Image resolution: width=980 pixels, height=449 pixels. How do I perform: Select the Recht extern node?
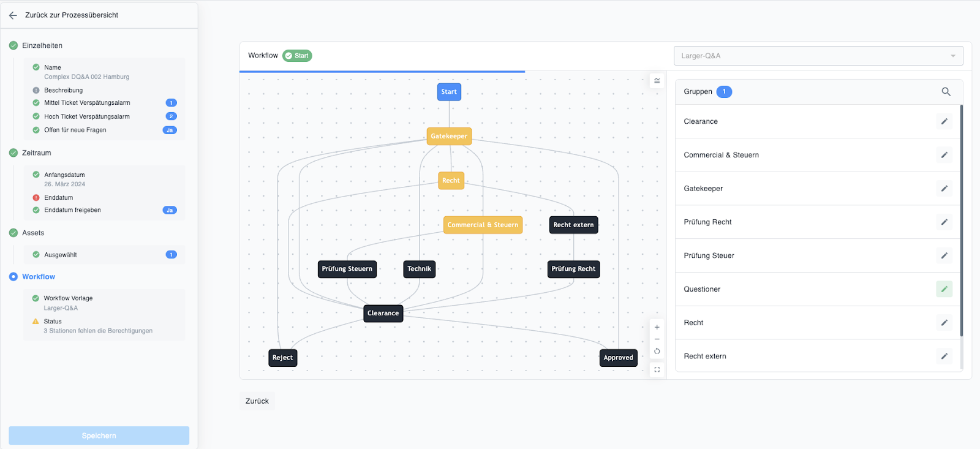[573, 225]
